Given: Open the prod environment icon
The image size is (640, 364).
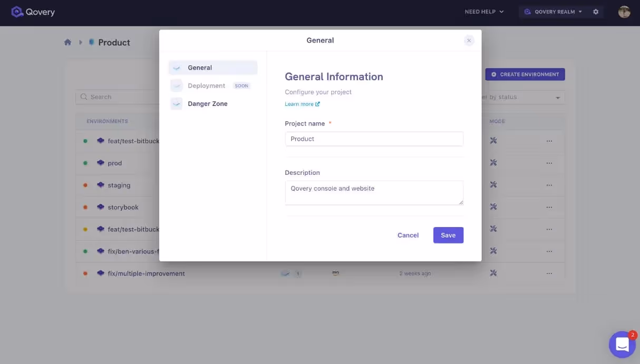Looking at the screenshot, I should click(x=100, y=163).
